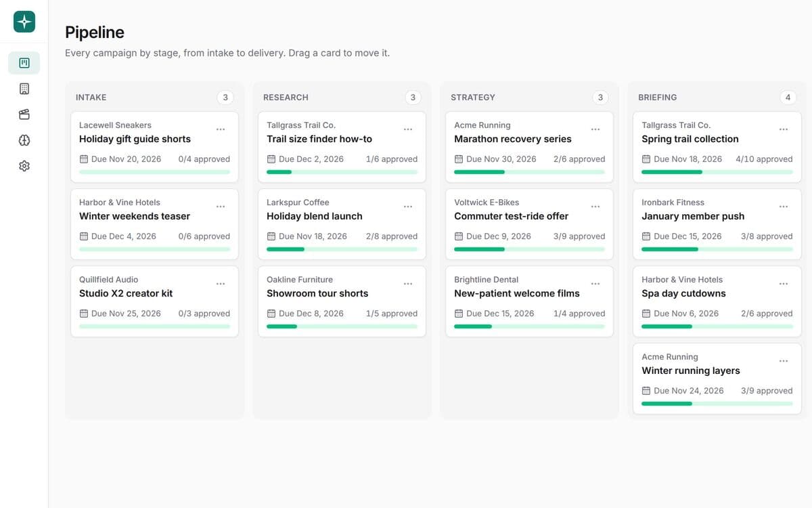Click the Intake column count badge
Image resolution: width=812 pixels, height=508 pixels.
coord(225,98)
